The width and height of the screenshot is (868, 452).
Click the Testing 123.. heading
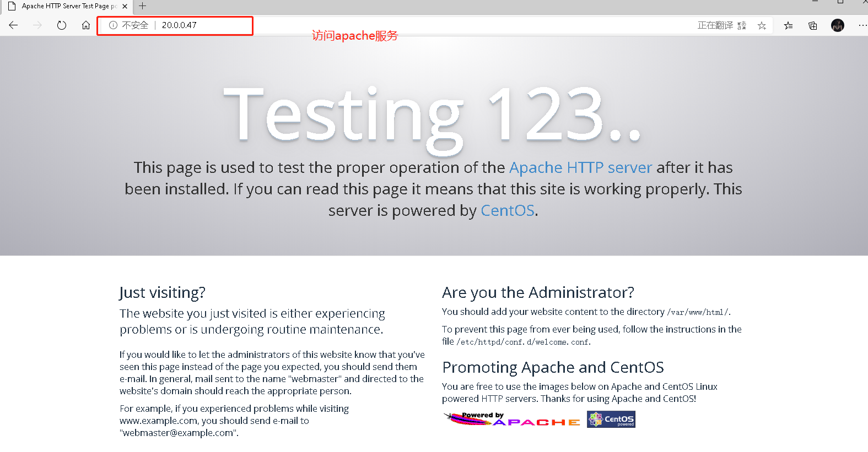pyautogui.click(x=433, y=116)
